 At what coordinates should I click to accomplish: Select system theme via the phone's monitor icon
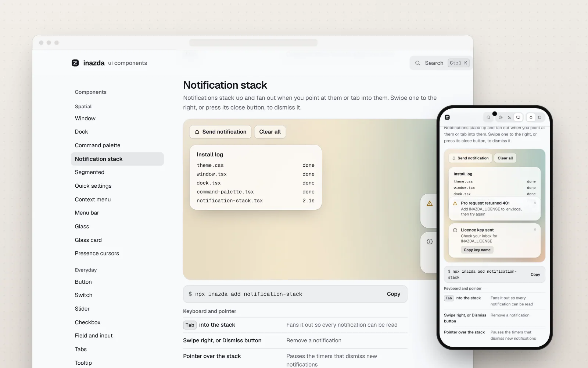click(518, 117)
